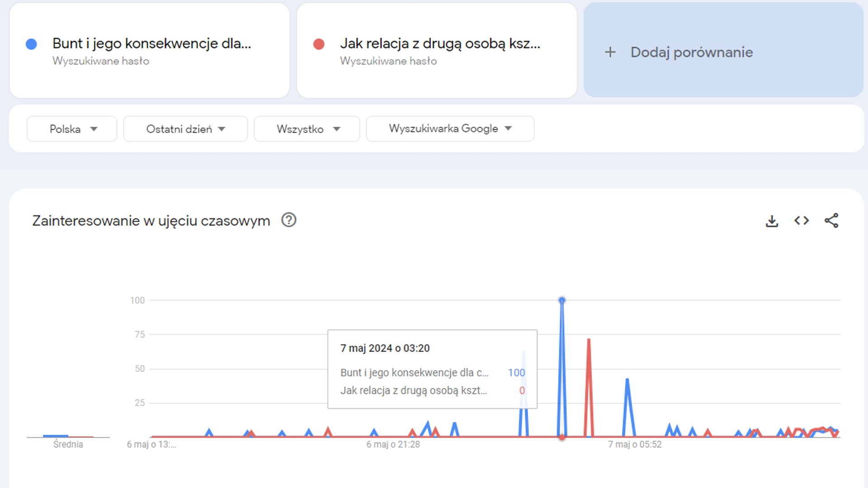868x488 pixels.
Task: Click the share chart icon
Action: (831, 221)
